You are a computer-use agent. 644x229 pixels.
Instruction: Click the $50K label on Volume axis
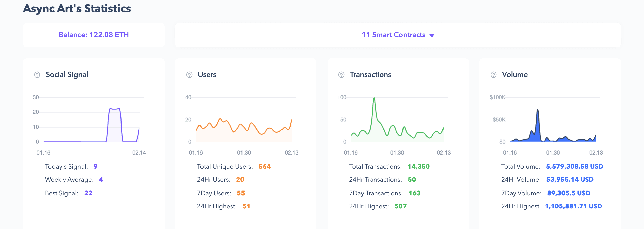[499, 119]
